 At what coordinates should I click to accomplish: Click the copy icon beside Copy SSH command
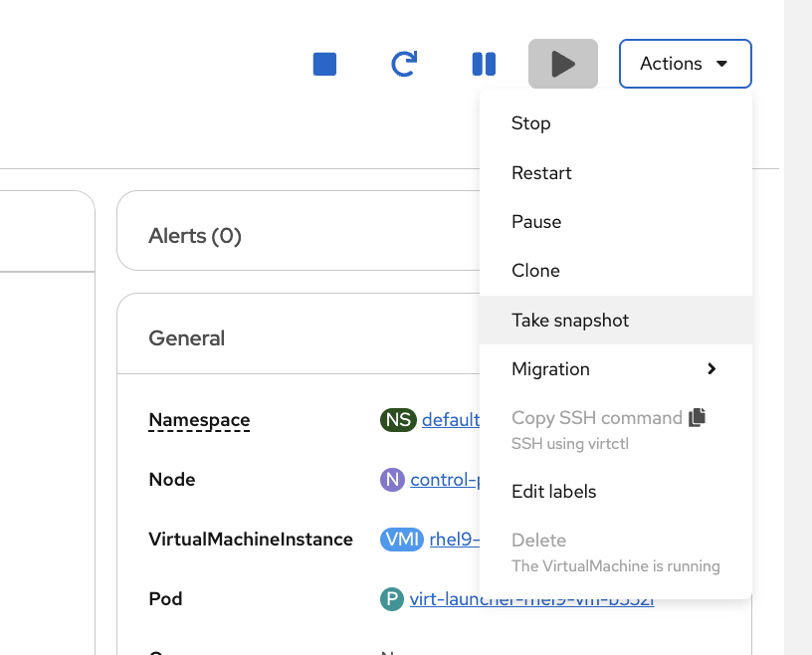click(x=697, y=417)
